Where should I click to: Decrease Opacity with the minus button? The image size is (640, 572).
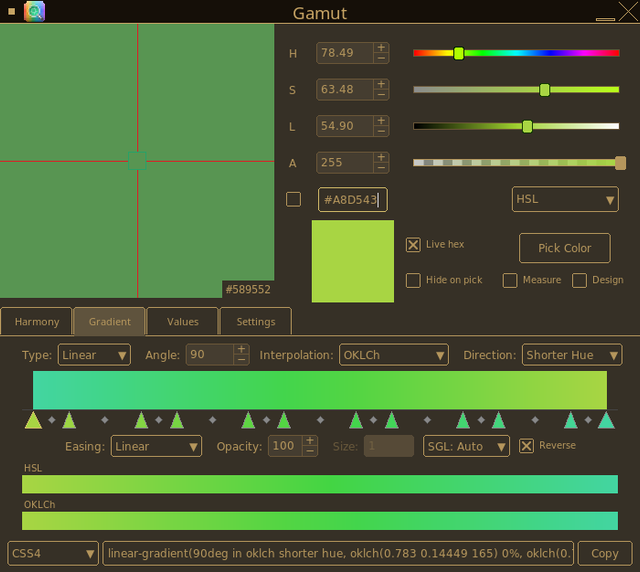(310, 451)
